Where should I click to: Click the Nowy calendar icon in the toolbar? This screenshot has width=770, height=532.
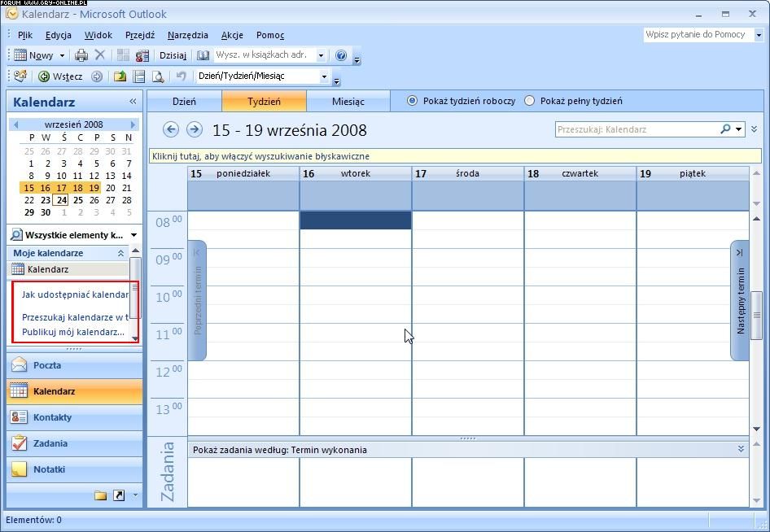click(x=20, y=55)
